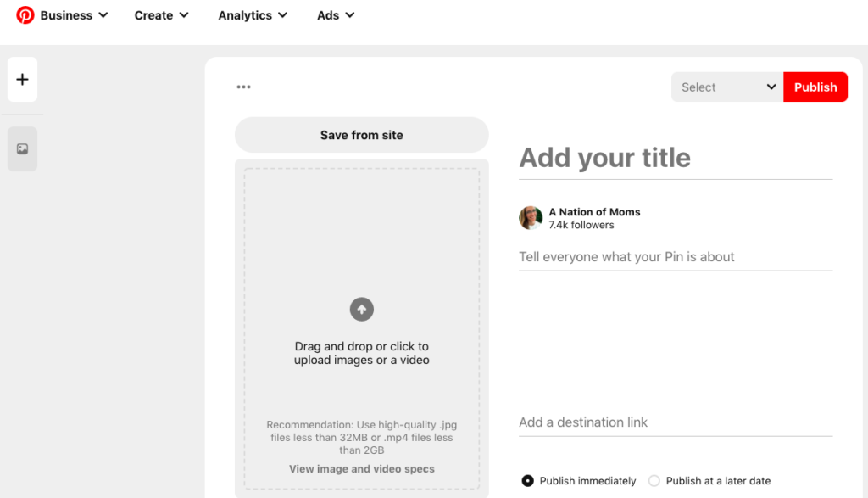Open the three-dot more options menu
The height and width of the screenshot is (498, 868).
click(244, 87)
